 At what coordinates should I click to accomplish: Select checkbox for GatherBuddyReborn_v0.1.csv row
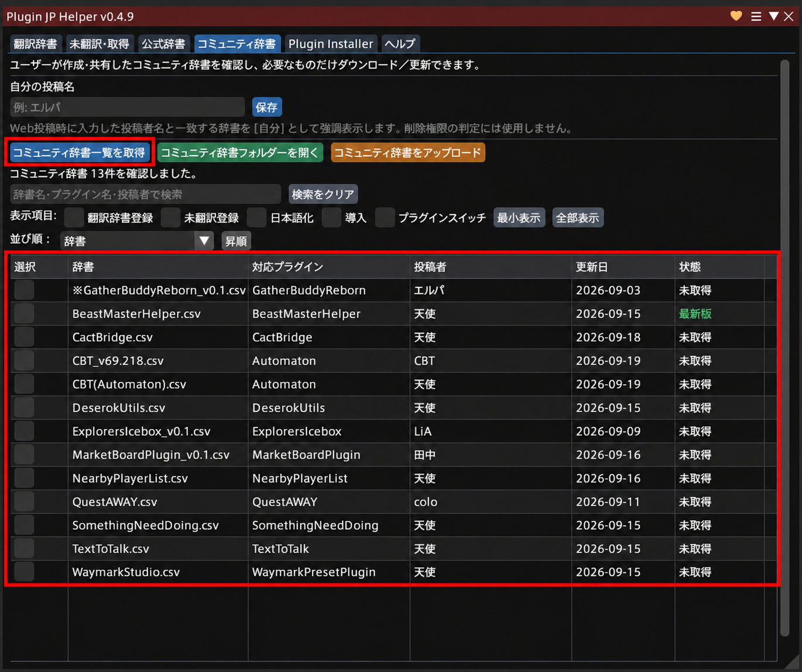(x=24, y=290)
